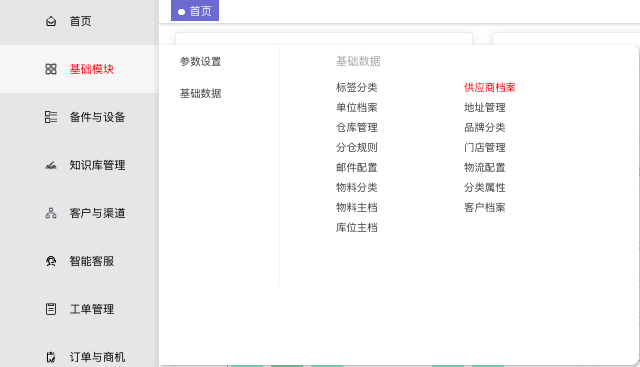Open the 物流配置 link
Image resolution: width=640 pixels, height=367 pixels.
point(484,167)
